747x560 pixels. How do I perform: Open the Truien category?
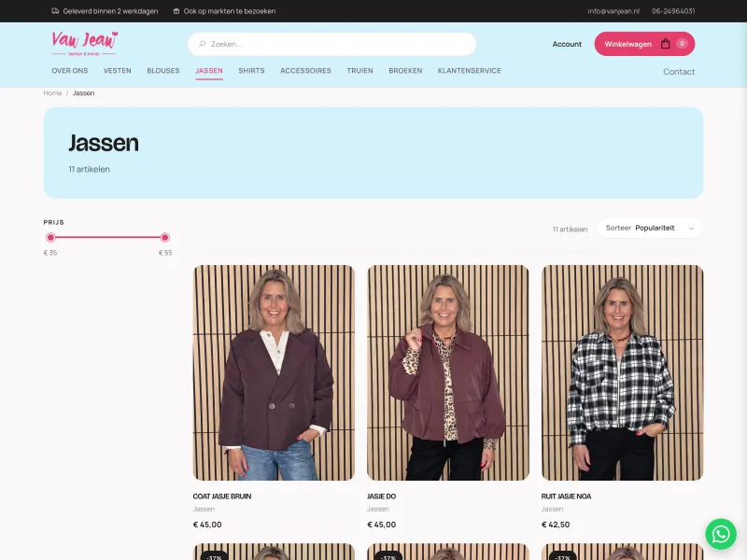point(360,71)
